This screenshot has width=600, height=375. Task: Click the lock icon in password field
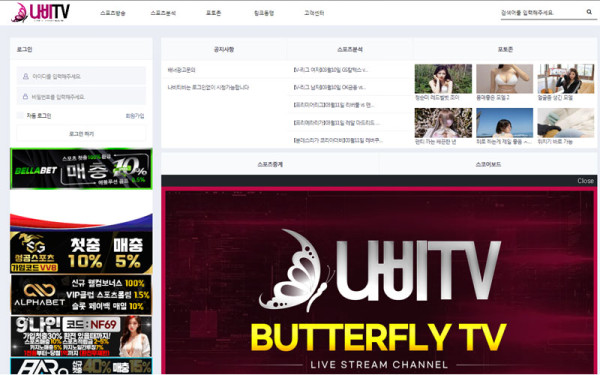pyautogui.click(x=26, y=97)
